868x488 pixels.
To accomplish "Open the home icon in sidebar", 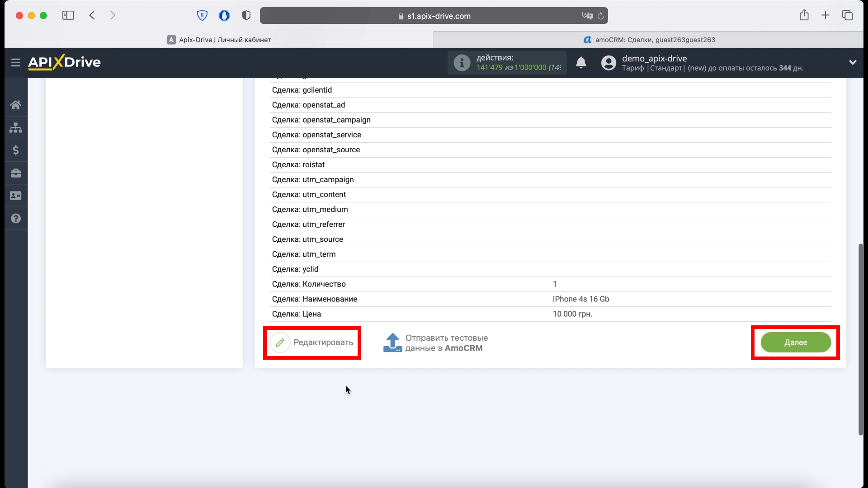I will [16, 105].
